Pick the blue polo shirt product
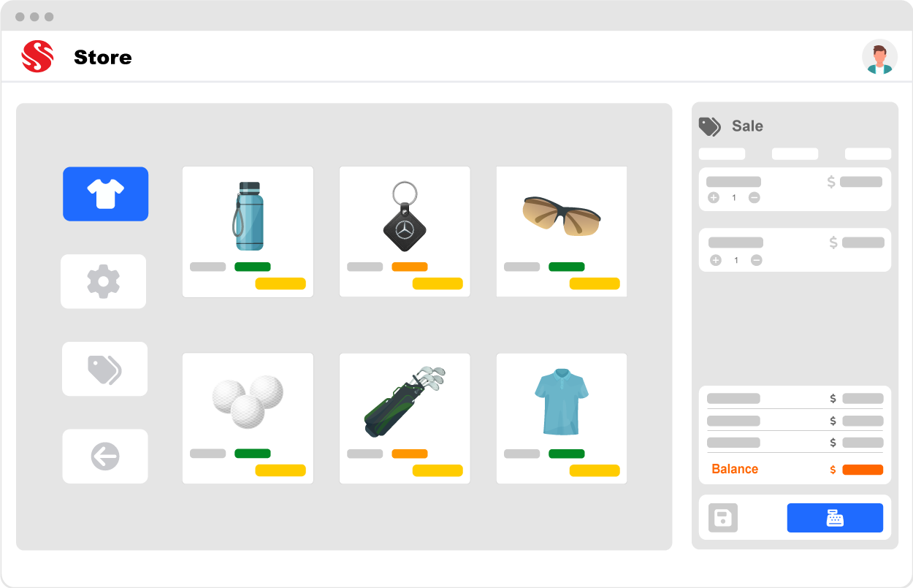Viewport: 913px width, 588px height. (562, 419)
